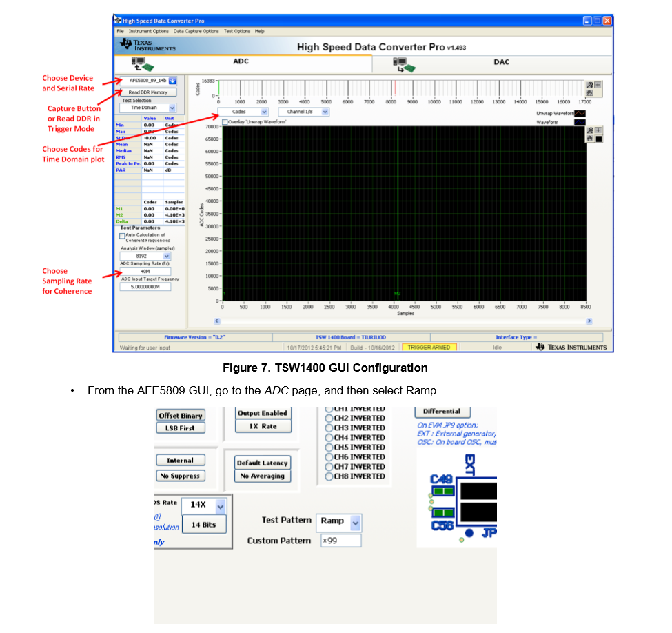Viewport: 672px width, 633px height.
Task: Click 'Firmware Version = "0.2"' status text
Action: coord(195,337)
